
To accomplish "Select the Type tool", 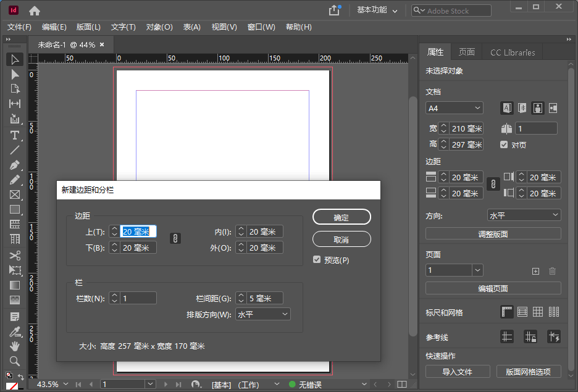I will (15, 135).
